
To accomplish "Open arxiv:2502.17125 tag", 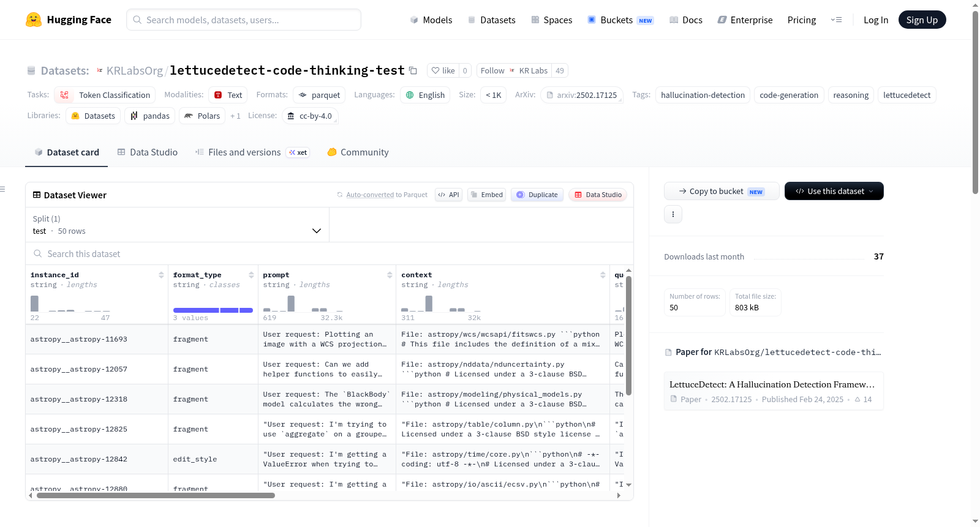I will [x=582, y=95].
